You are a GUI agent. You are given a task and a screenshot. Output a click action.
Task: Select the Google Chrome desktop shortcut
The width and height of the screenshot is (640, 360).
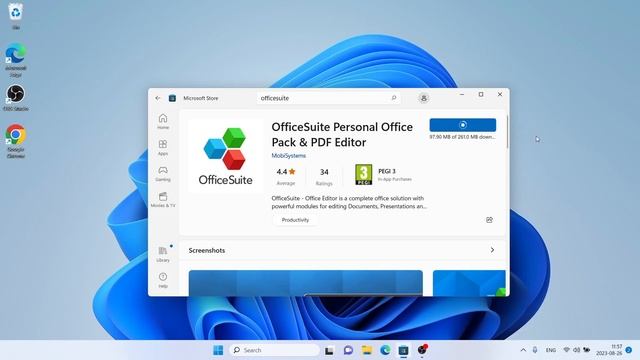[x=16, y=141]
